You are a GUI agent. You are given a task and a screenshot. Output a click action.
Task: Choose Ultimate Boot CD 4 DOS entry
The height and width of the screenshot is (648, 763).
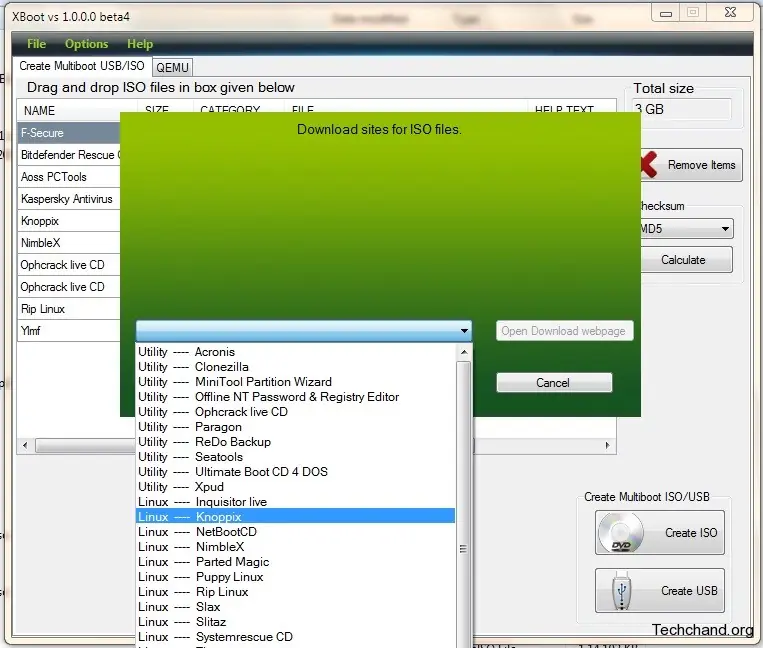click(295, 472)
